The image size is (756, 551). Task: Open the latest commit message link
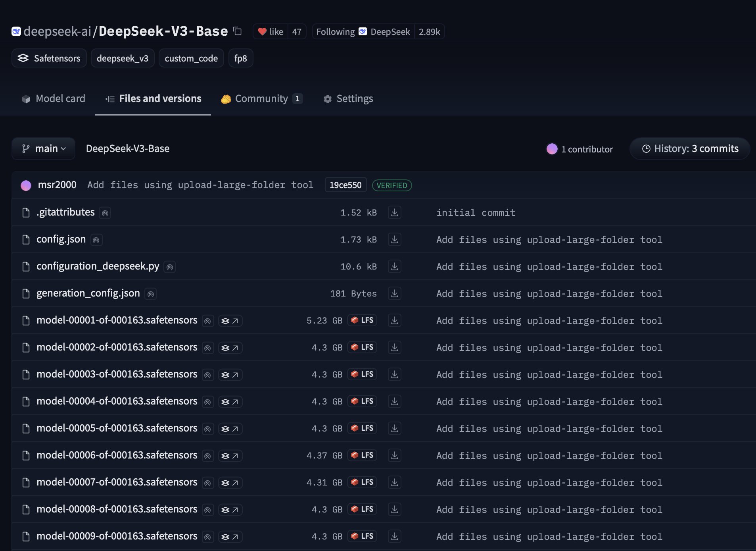coord(200,185)
